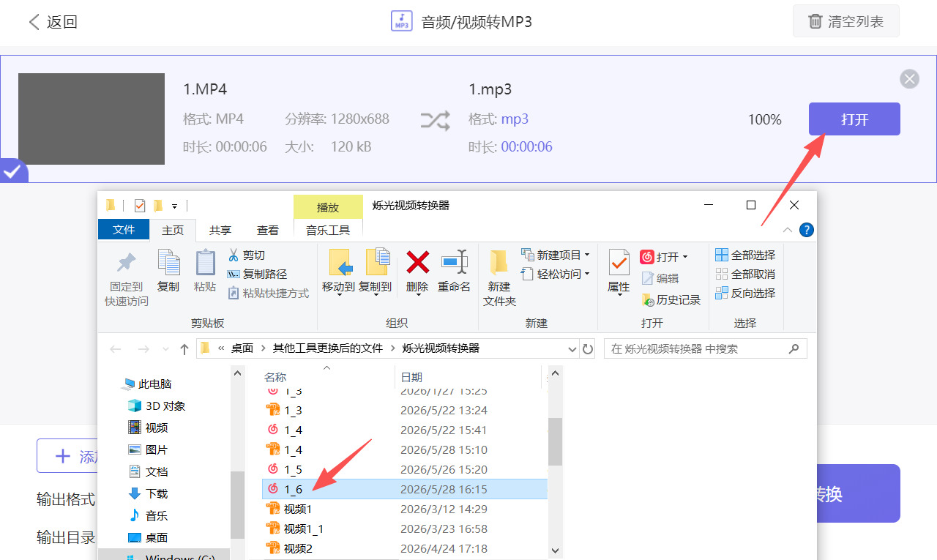The height and width of the screenshot is (560, 937).
Task: Click quick access properties checkmark icon
Action: coord(140,206)
